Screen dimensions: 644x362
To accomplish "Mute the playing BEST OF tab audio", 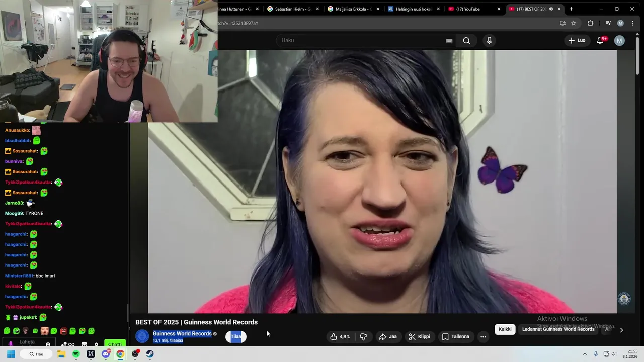I will tap(551, 9).
